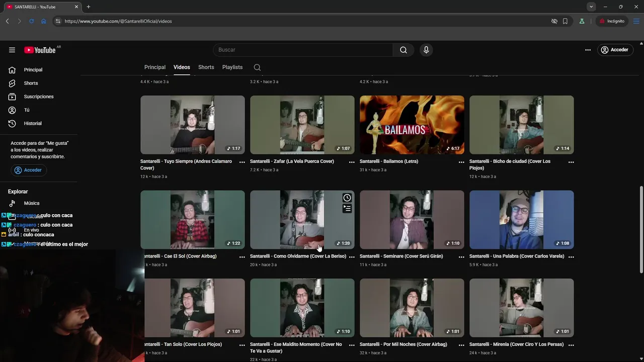Open the Mirenla video thumbnail
This screenshot has width=644, height=362.
pos(522,308)
